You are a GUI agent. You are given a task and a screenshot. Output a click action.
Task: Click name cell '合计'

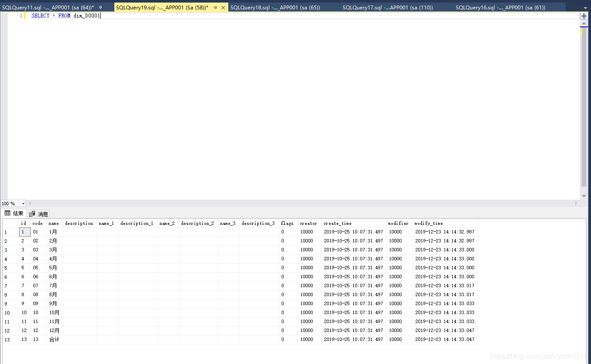coord(55,340)
